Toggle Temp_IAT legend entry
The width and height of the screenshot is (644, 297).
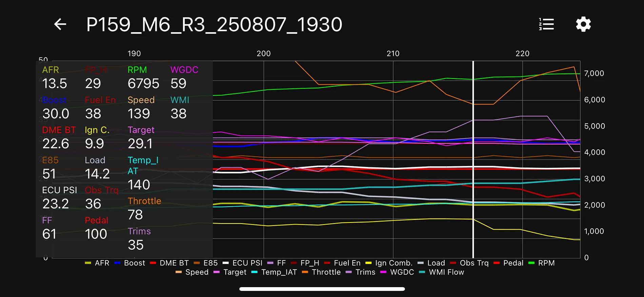(x=274, y=272)
